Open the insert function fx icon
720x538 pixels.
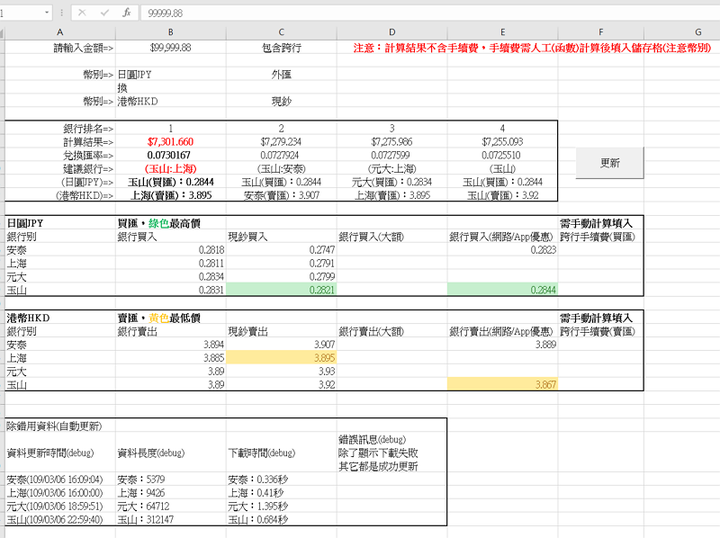127,13
